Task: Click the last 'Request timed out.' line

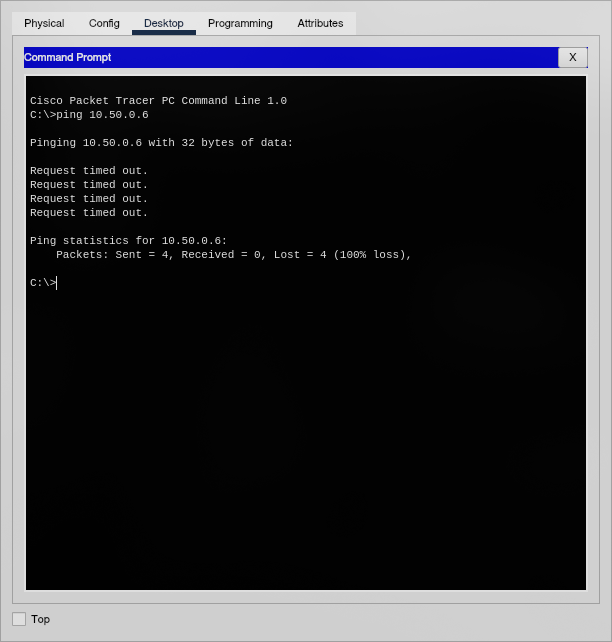Action: pos(89,213)
